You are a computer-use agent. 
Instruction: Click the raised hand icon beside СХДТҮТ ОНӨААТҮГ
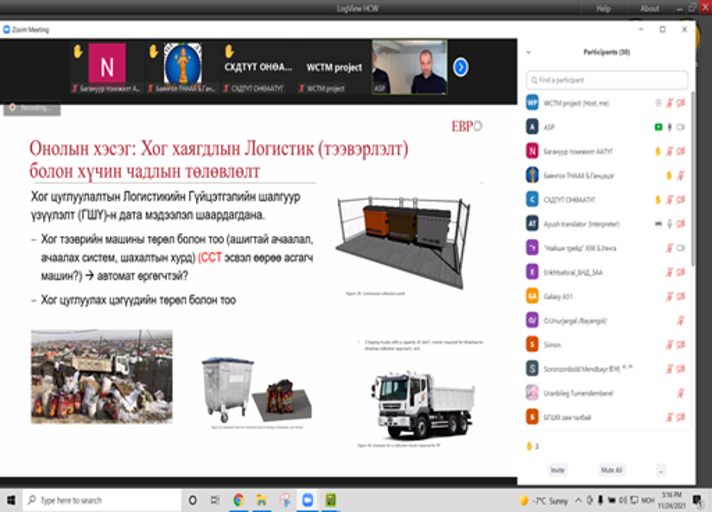[657, 199]
